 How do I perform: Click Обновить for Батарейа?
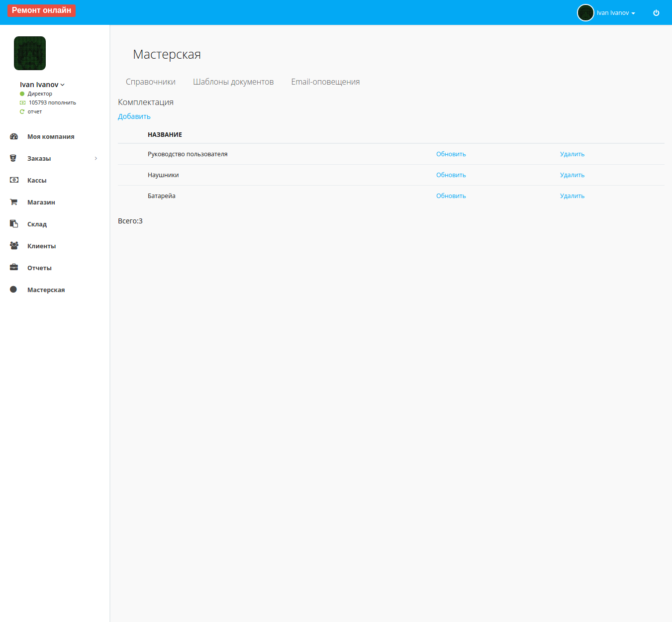pos(451,196)
